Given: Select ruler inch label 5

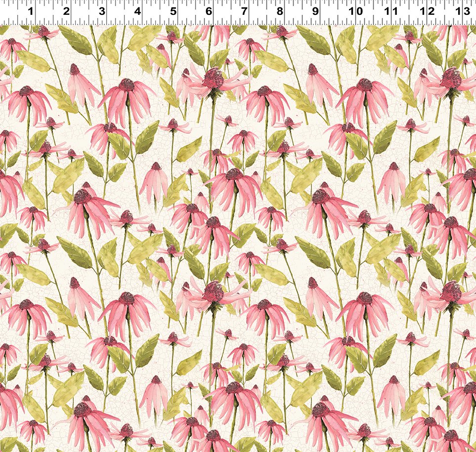Looking at the screenshot, I should pyautogui.click(x=173, y=11).
